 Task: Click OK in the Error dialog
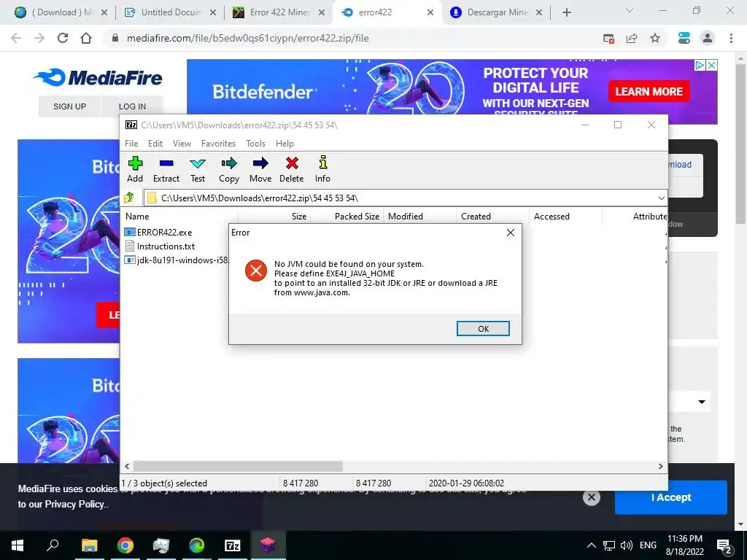coord(483,329)
